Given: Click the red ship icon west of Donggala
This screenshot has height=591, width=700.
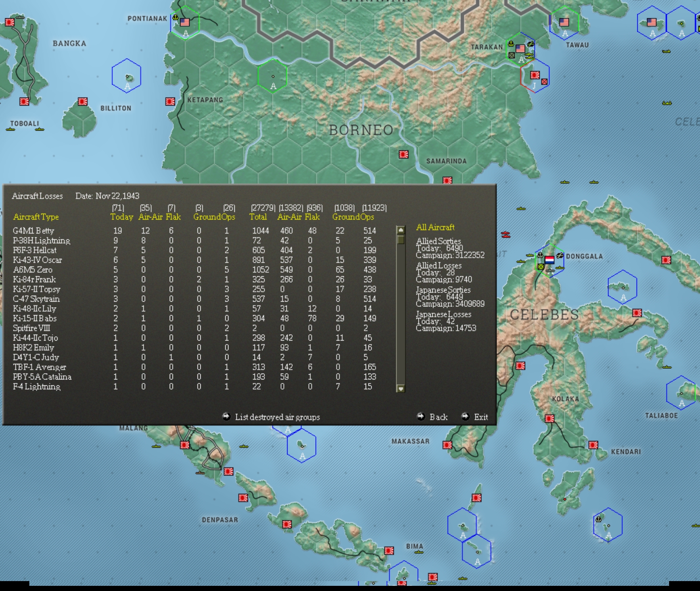Looking at the screenshot, I should point(506,235).
